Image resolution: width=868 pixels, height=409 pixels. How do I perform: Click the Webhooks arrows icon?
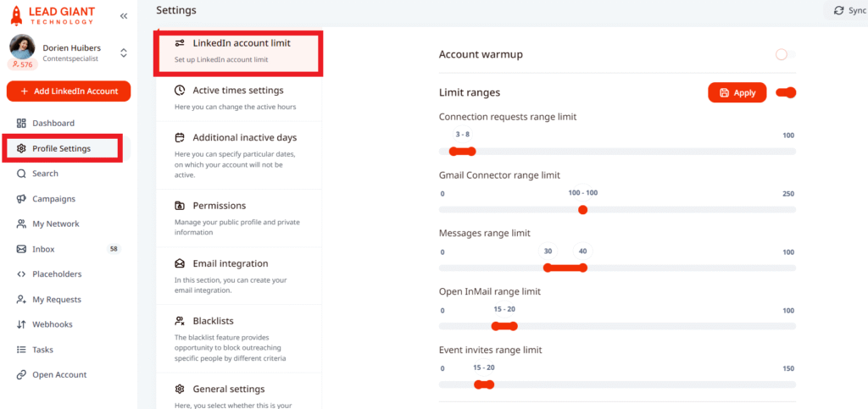(21, 325)
